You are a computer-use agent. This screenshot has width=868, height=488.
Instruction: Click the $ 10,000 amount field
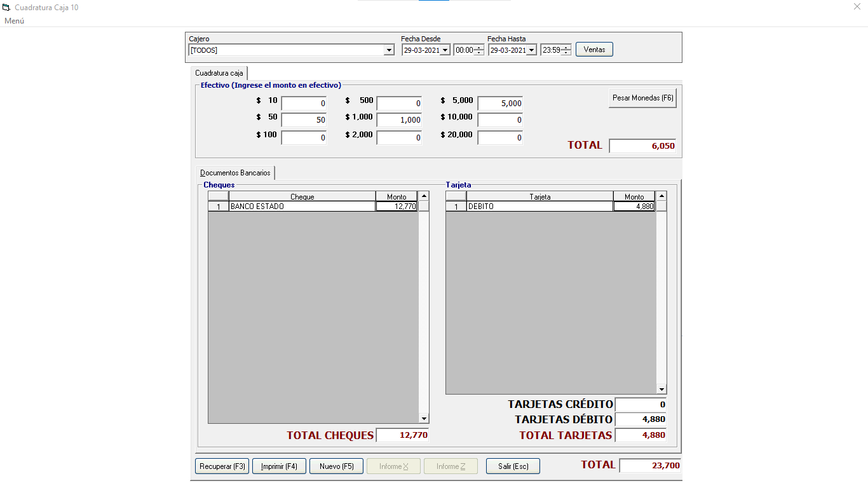coord(500,120)
